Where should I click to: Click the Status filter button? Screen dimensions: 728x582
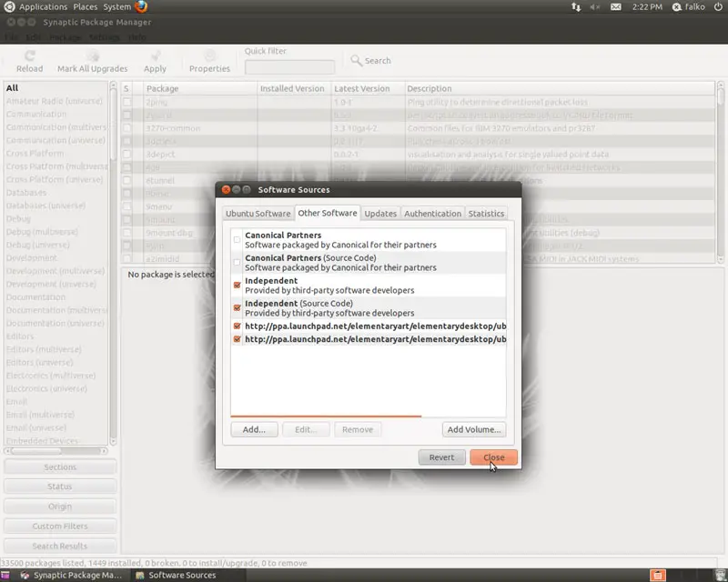pos(60,487)
